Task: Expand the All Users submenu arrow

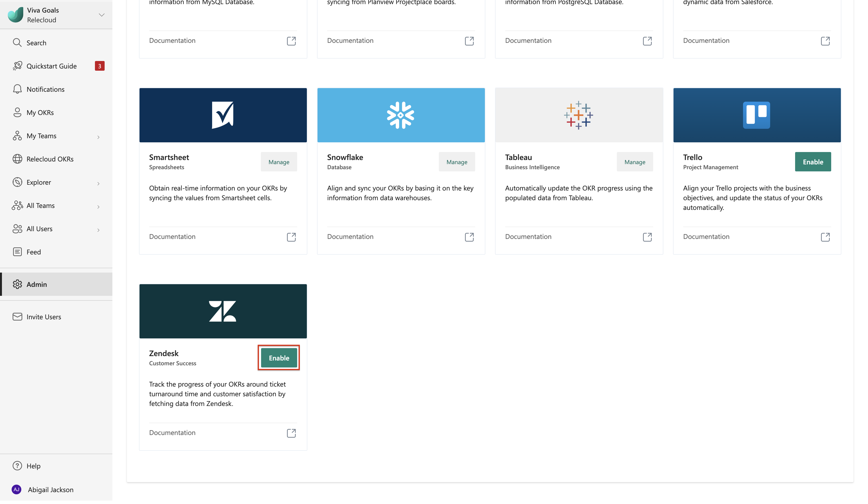Action: pyautogui.click(x=99, y=230)
